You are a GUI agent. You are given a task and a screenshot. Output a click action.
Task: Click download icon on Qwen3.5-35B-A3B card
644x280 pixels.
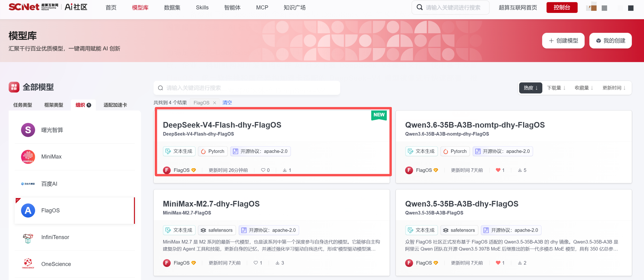point(520,263)
